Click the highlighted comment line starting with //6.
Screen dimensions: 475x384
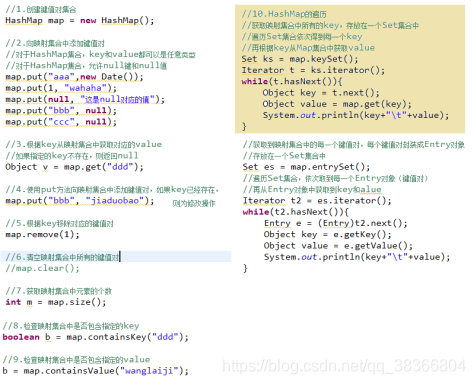pyautogui.click(x=62, y=257)
